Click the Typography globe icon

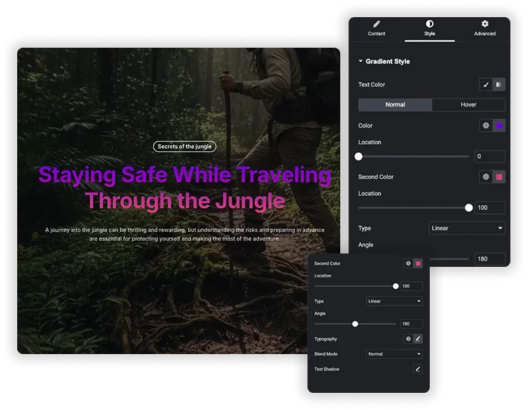[408, 339]
